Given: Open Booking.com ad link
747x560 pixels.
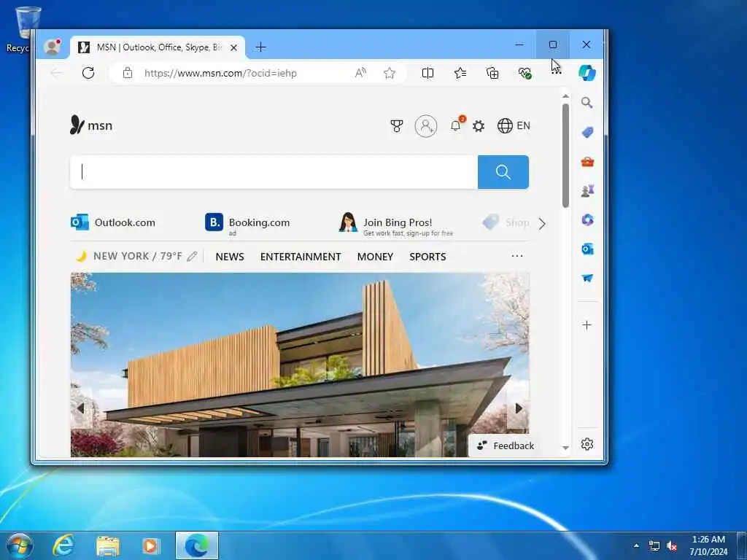Looking at the screenshot, I should (x=248, y=223).
